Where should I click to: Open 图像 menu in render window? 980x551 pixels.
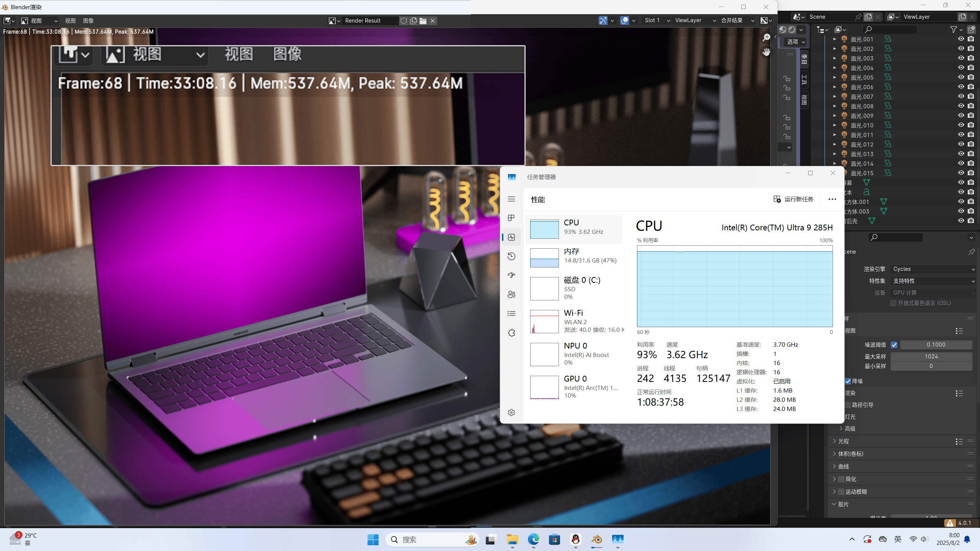[x=88, y=21]
